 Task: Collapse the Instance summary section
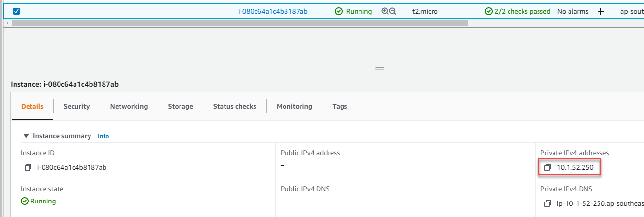[x=26, y=136]
